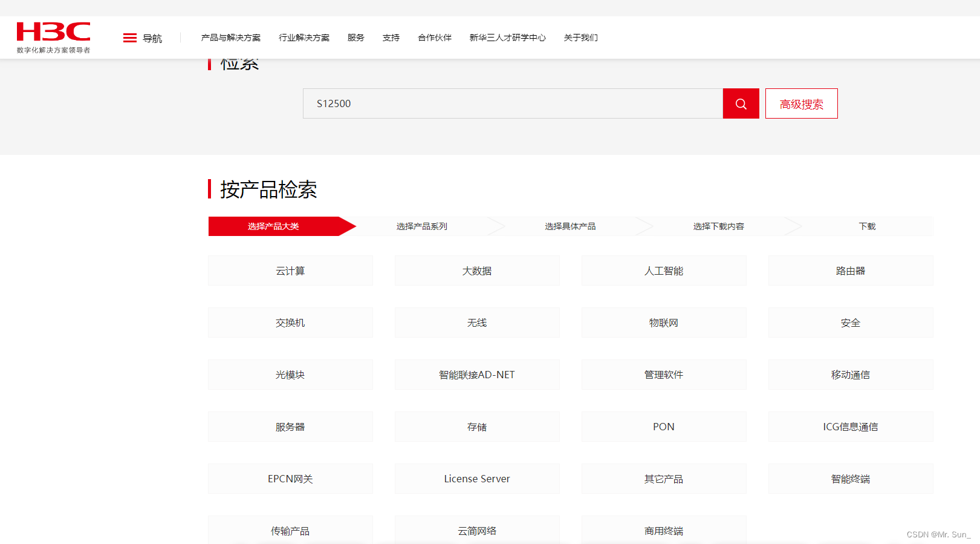Choose the 光模块 product category

290,375
